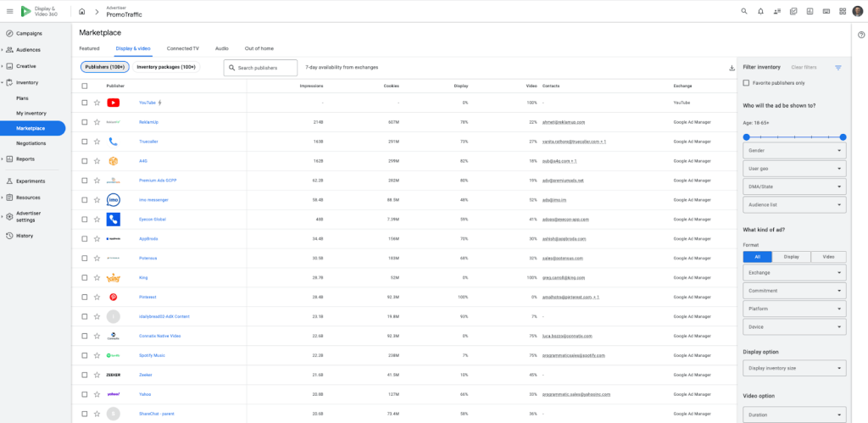This screenshot has width=868, height=423.
Task: Open the ReklamUp publisher link
Action: point(148,122)
